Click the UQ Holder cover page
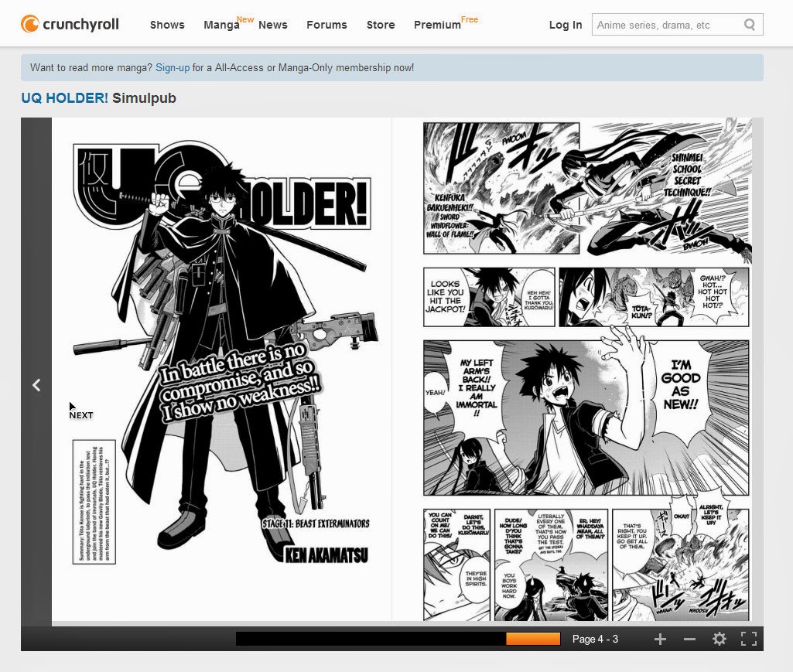Screen dimensions: 793x672 [x=221, y=369]
